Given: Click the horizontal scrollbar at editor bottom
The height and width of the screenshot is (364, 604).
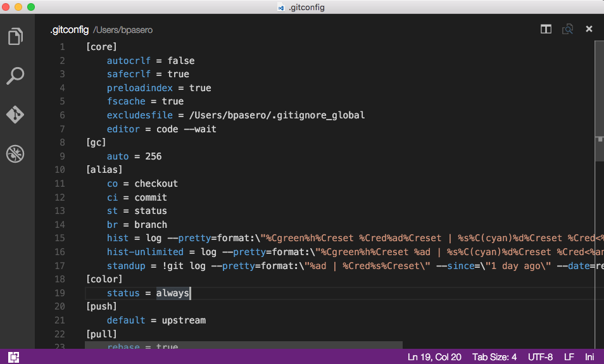Looking at the screenshot, I should 244,345.
